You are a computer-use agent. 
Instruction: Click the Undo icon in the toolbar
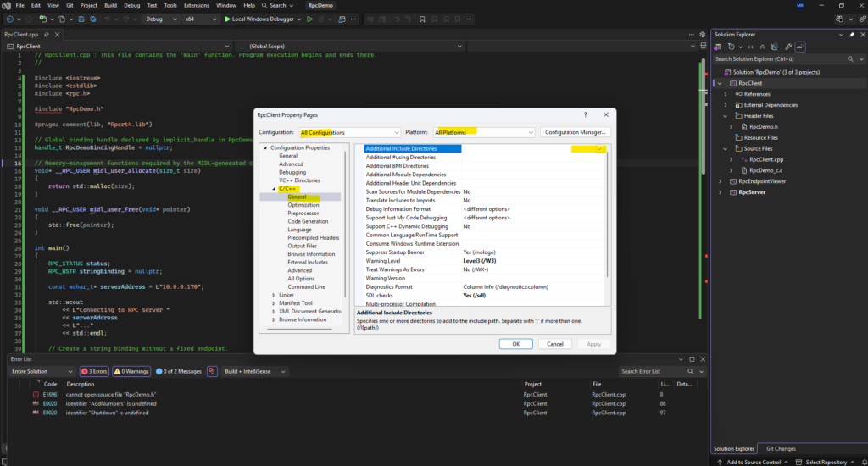108,19
